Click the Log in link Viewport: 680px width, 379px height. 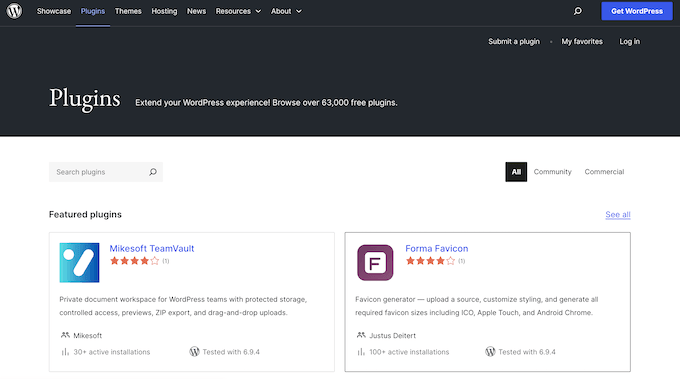click(x=629, y=42)
